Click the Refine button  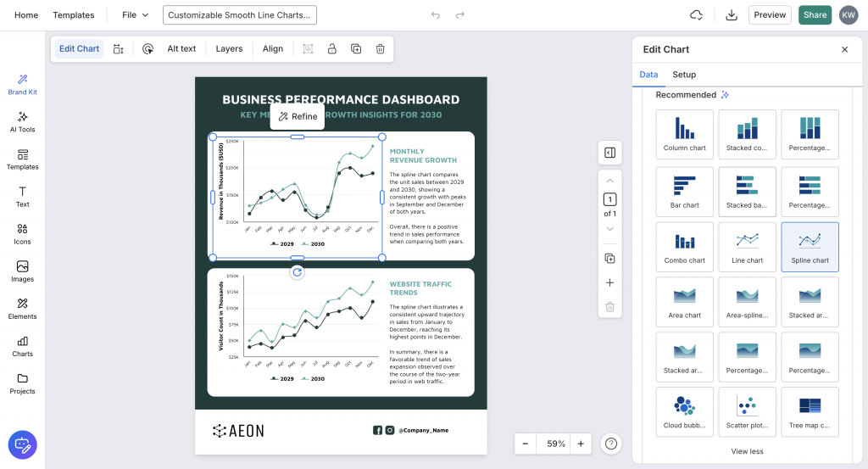[x=298, y=116]
